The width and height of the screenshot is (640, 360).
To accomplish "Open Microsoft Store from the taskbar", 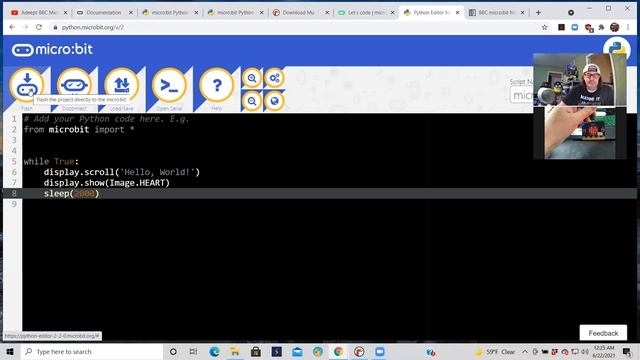I will click(256, 351).
